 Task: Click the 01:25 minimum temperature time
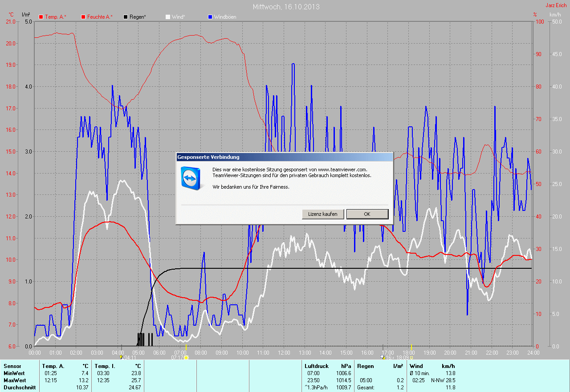(x=51, y=373)
